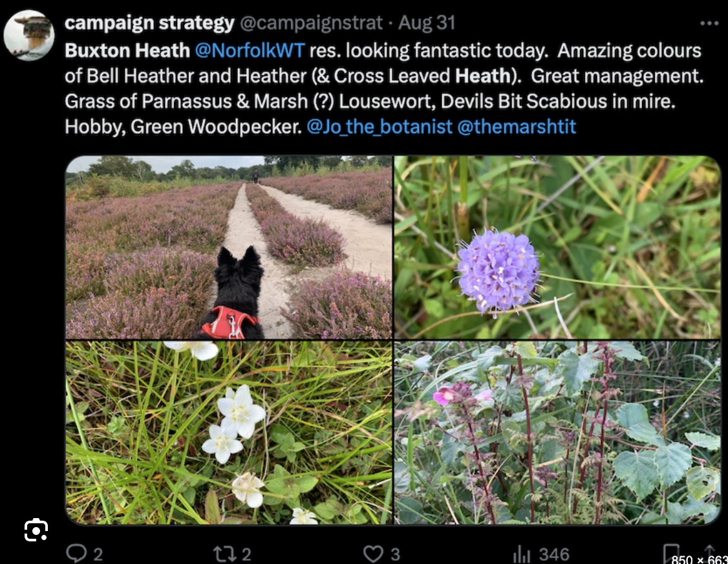The image size is (728, 564).
Task: Open white Grass of Parnassus photo
Action: click(x=229, y=433)
